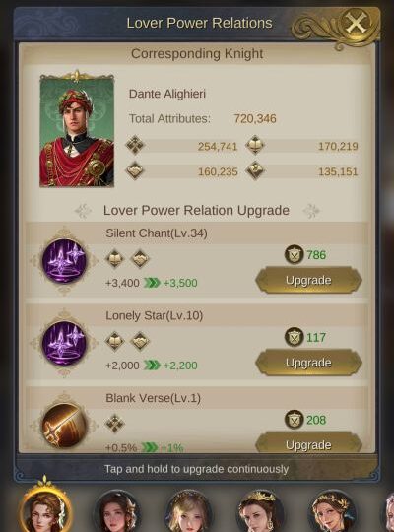
Task: Select the first lover avatar with gold frame
Action: 45,509
